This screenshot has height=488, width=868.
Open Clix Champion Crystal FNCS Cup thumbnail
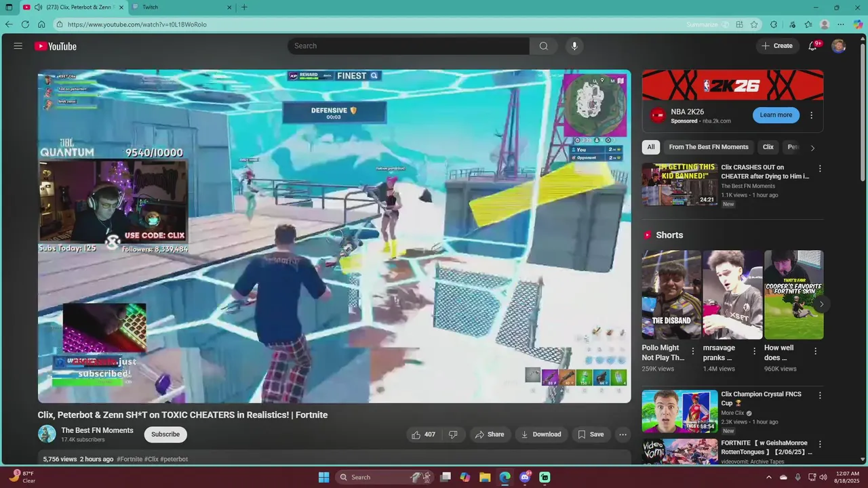click(679, 411)
